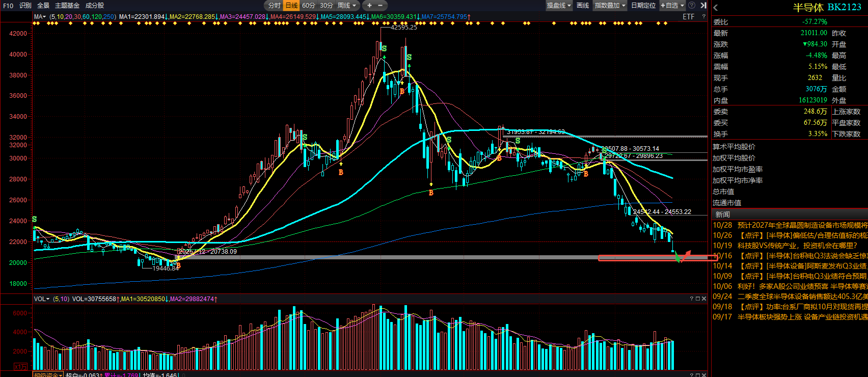This screenshot has height=377, width=868.
Task: Open 成分股 constituent stocks
Action: pyautogui.click(x=95, y=5)
